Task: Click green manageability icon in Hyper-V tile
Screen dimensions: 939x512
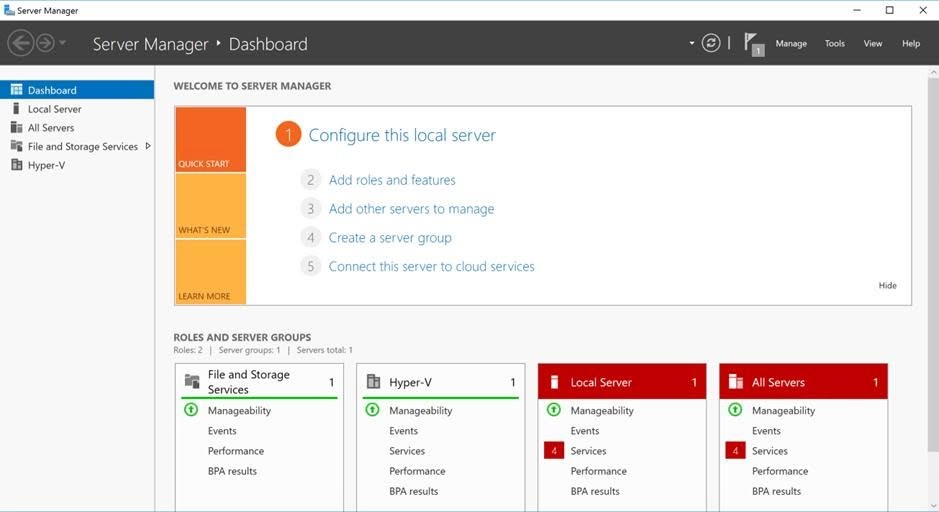Action: [372, 410]
